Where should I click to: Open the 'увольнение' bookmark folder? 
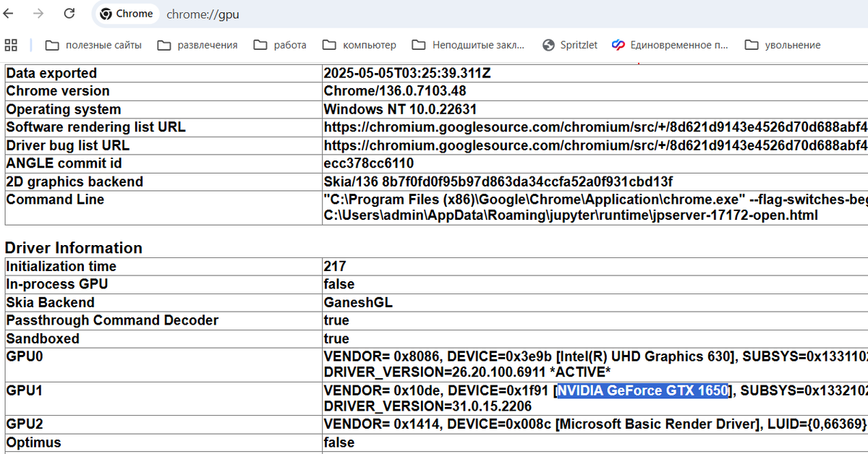coord(783,45)
